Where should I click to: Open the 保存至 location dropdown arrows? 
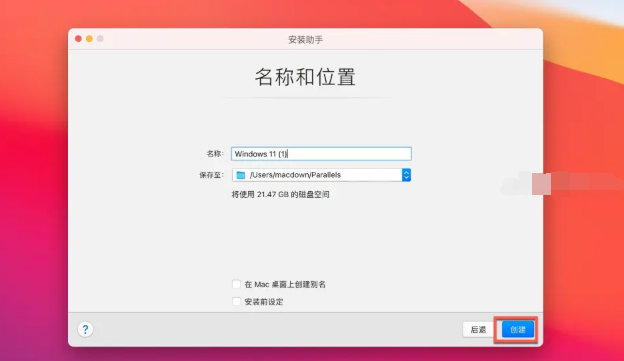[406, 175]
